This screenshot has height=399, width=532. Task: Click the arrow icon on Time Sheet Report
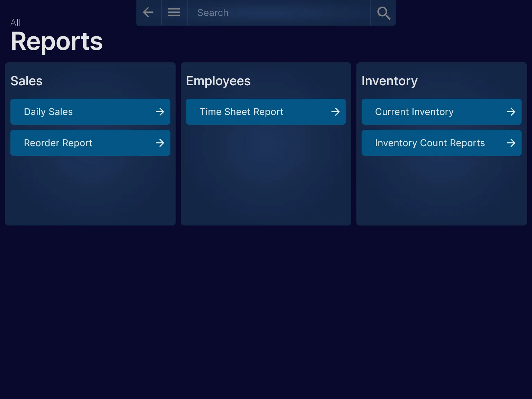pyautogui.click(x=335, y=112)
